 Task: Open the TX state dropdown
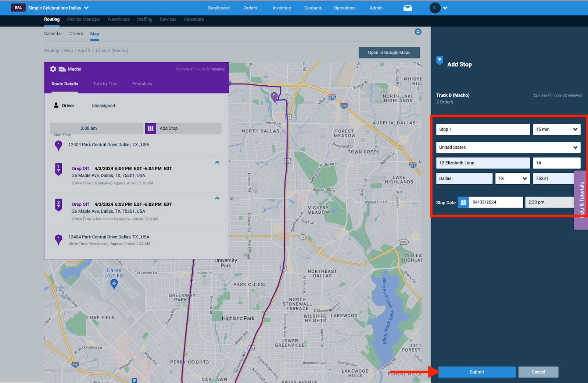[512, 178]
